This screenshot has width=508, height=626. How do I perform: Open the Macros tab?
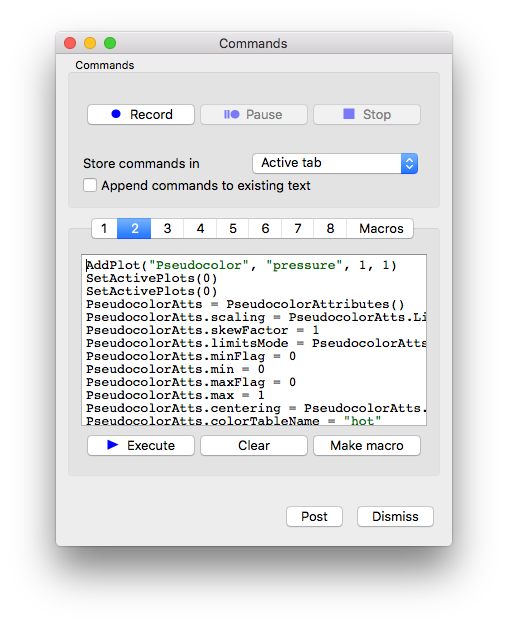pos(380,228)
